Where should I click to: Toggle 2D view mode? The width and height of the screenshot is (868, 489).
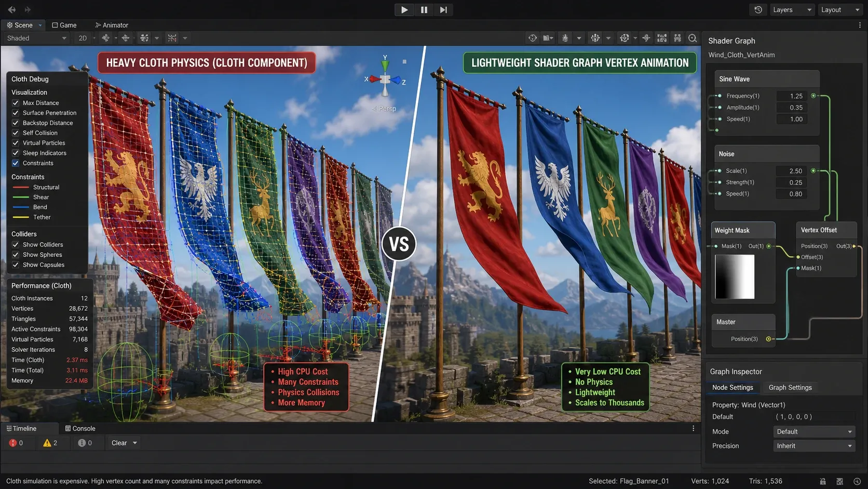point(83,38)
